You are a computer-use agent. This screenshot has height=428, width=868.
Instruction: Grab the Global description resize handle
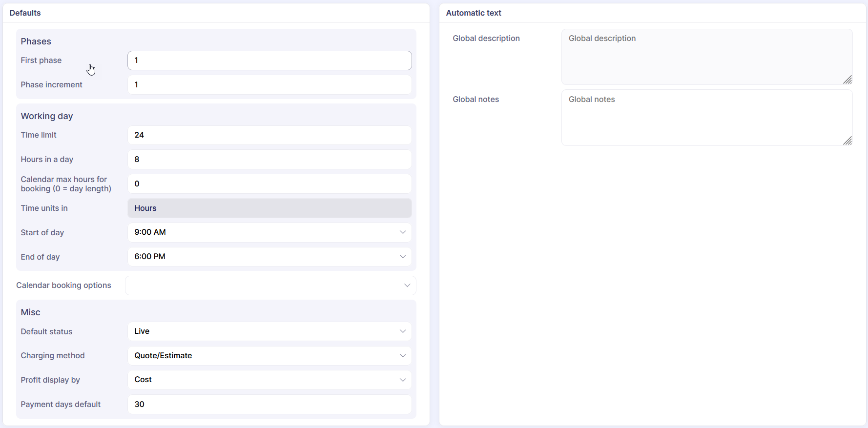click(847, 80)
